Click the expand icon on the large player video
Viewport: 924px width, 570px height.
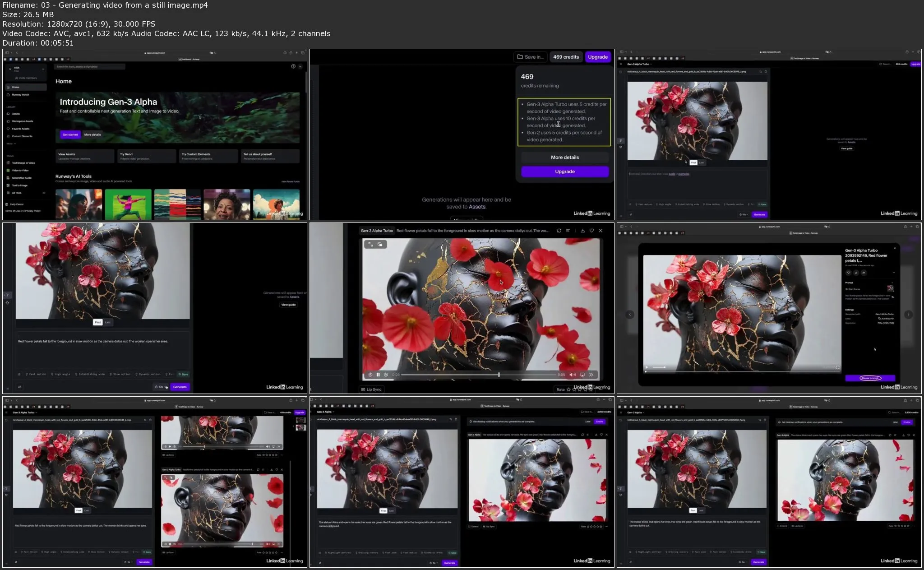tap(370, 244)
